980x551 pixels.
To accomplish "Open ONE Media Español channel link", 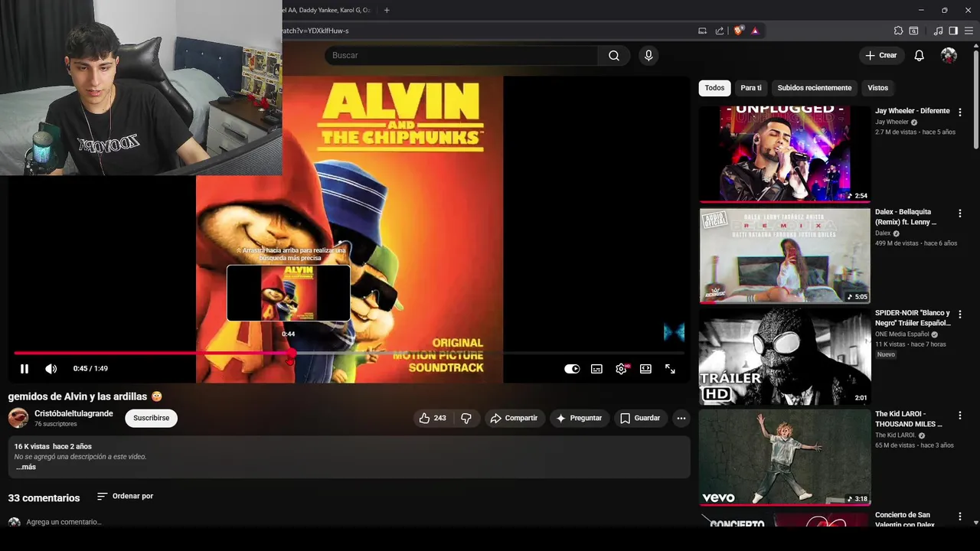I will (x=902, y=334).
